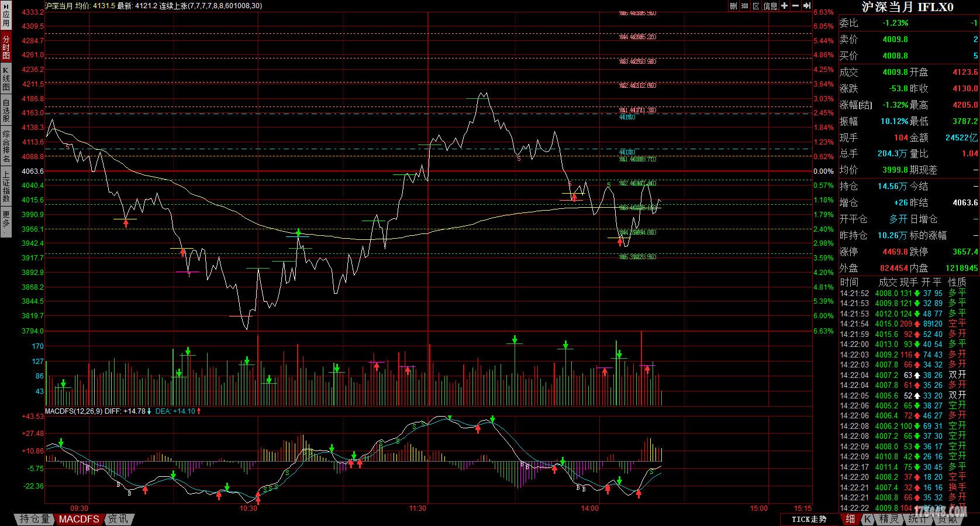Image resolution: width=980 pixels, height=526 pixels.
Task: Click the 15:15 time axis label
Action: click(x=802, y=508)
